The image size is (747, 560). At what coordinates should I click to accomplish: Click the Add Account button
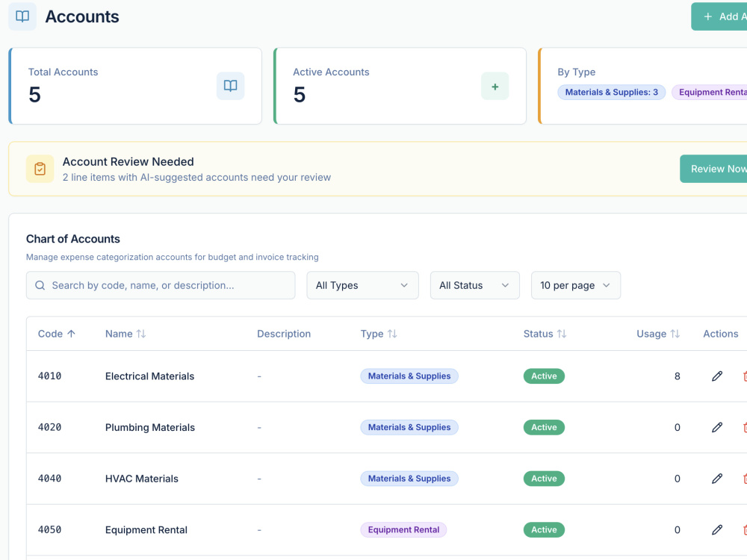tap(719, 16)
